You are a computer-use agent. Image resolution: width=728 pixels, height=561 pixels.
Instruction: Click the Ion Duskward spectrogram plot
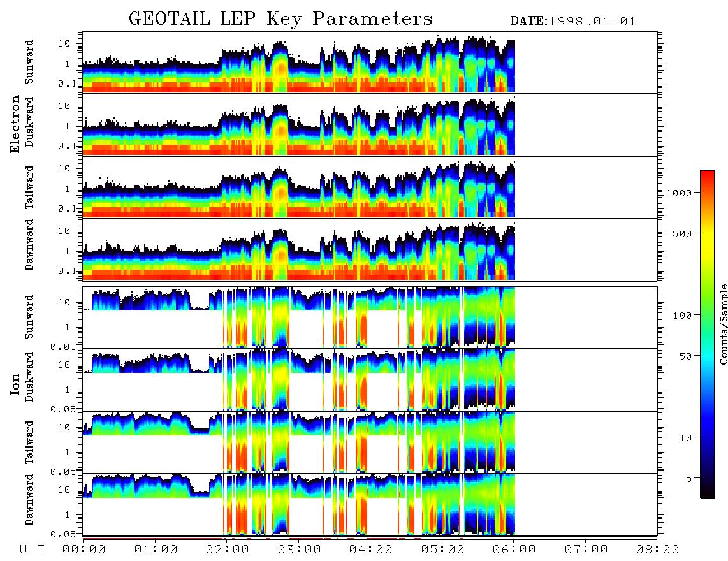(x=370, y=380)
